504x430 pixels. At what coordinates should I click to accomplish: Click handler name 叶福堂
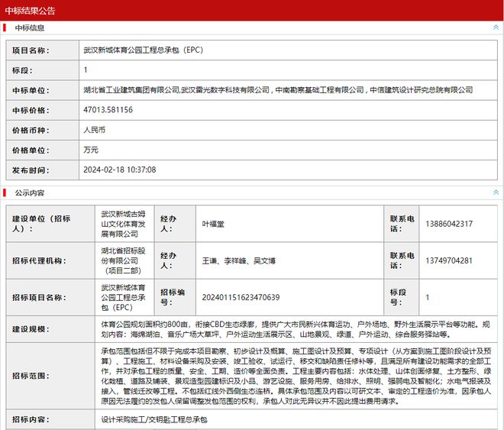point(213,224)
